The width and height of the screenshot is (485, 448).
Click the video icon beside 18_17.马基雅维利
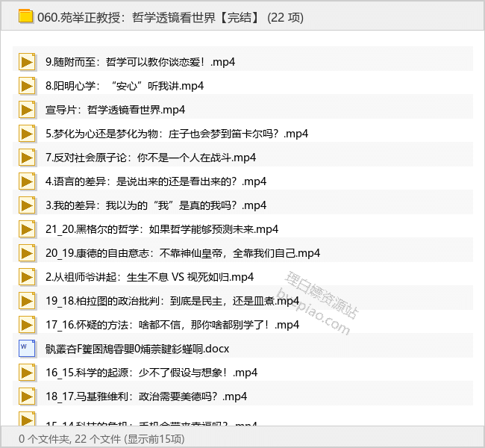tap(27, 396)
